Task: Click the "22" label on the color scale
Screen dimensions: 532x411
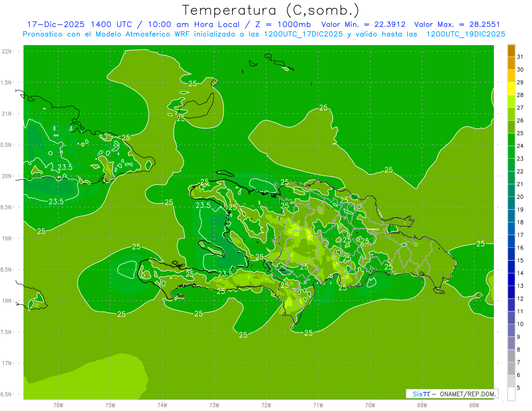Action: [520, 171]
